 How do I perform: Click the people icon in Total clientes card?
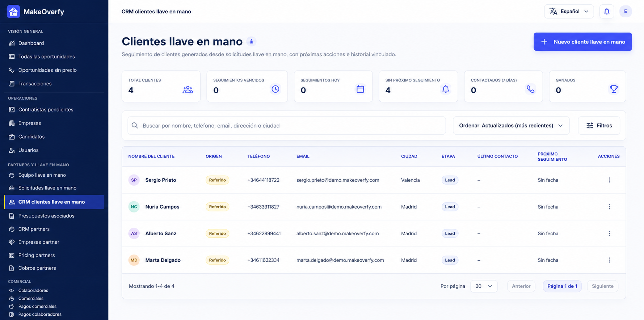tap(188, 89)
